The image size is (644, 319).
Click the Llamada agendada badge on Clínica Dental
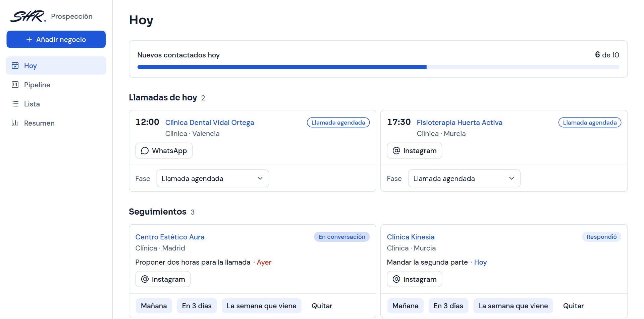click(338, 123)
